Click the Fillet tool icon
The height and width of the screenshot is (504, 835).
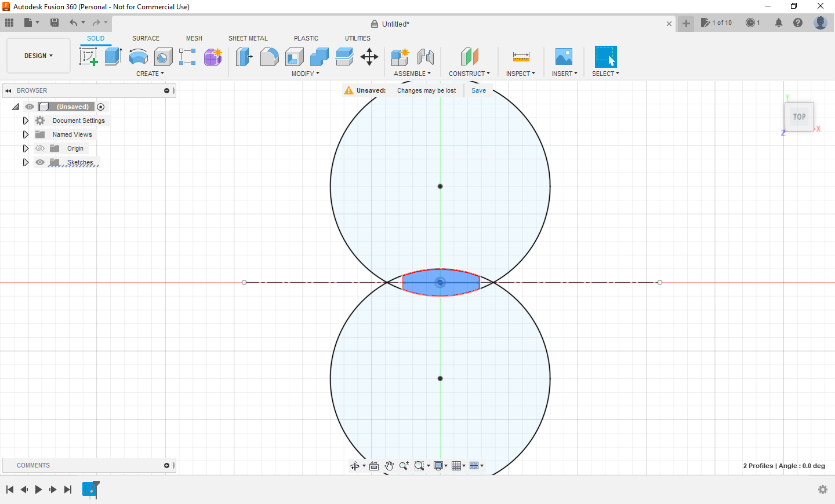point(269,57)
